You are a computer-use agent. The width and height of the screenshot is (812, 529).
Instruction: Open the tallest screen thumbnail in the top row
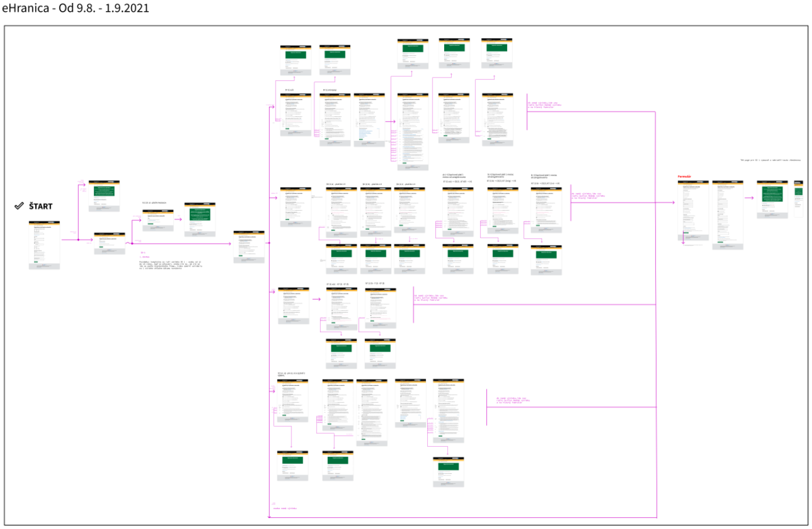click(412, 132)
